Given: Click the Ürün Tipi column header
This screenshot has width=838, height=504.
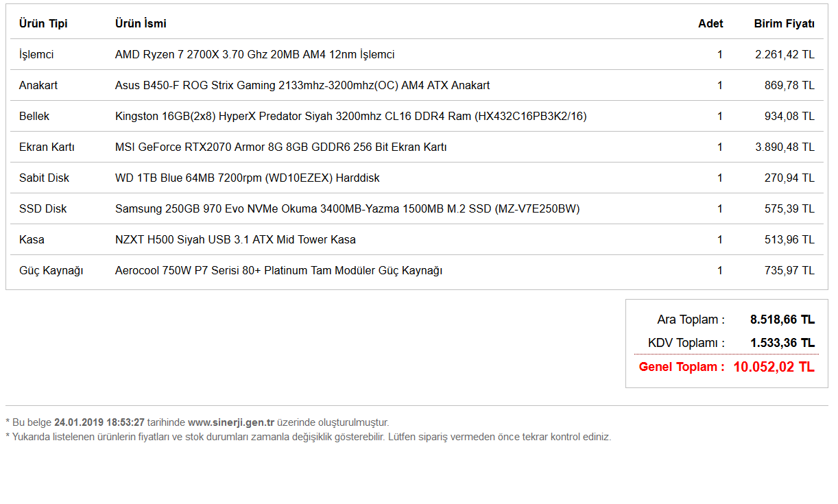Looking at the screenshot, I should tap(43, 23).
